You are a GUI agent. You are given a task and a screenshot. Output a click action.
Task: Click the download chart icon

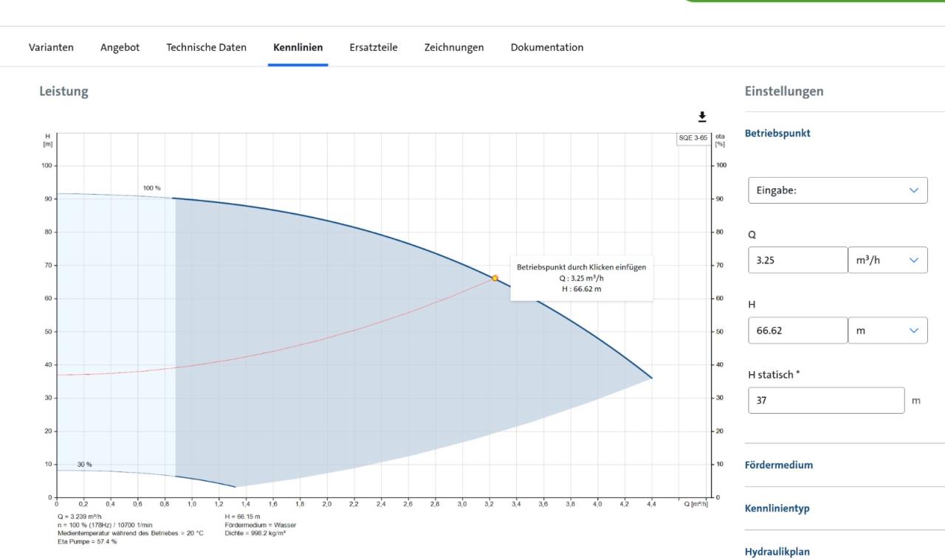point(702,117)
